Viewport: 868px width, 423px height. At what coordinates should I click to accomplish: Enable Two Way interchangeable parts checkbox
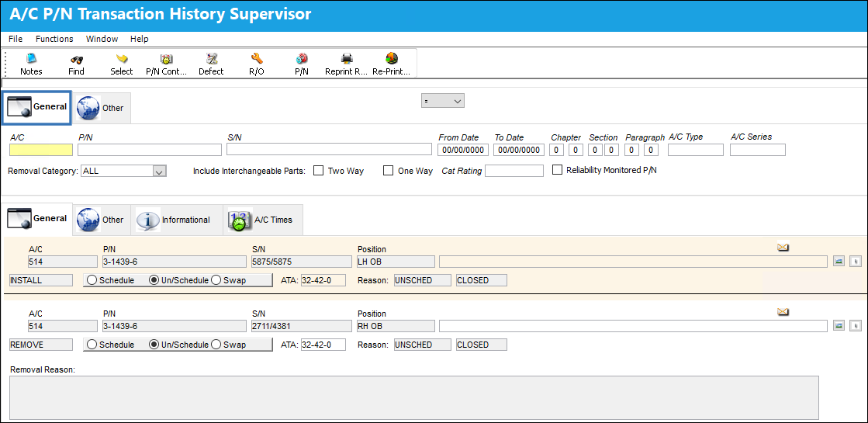tap(318, 171)
